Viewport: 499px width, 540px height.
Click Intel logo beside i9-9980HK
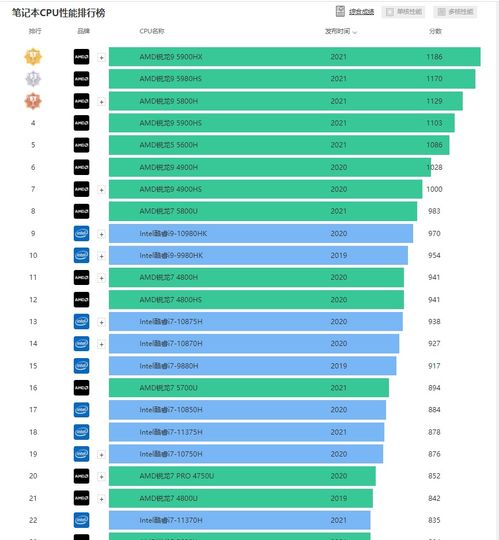(82, 255)
